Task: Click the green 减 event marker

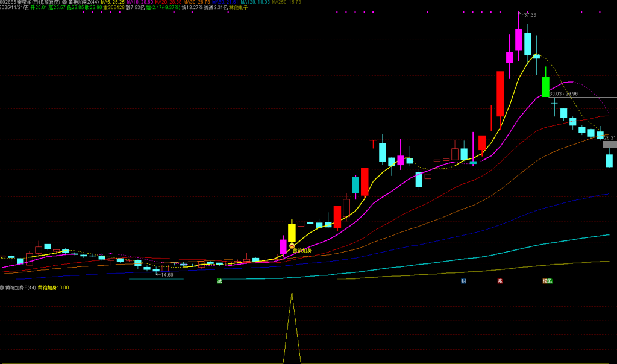Action: click(219, 281)
